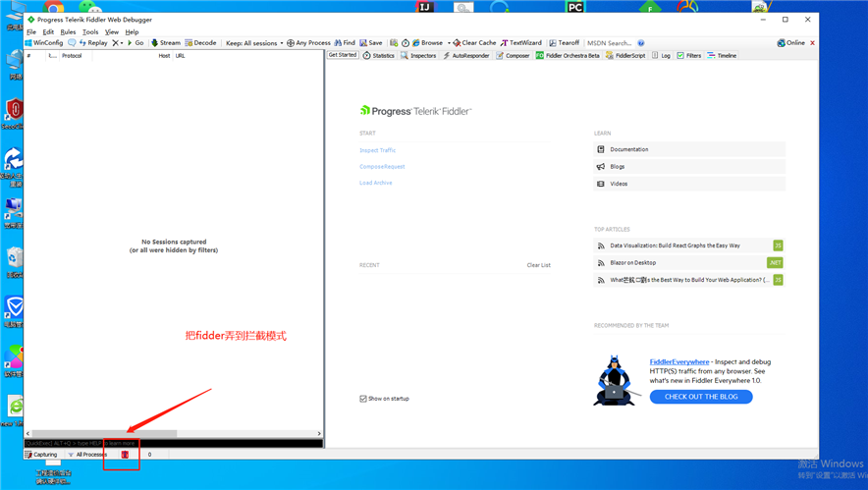
Task: Switch to the AutoResponder tab
Action: (x=466, y=55)
